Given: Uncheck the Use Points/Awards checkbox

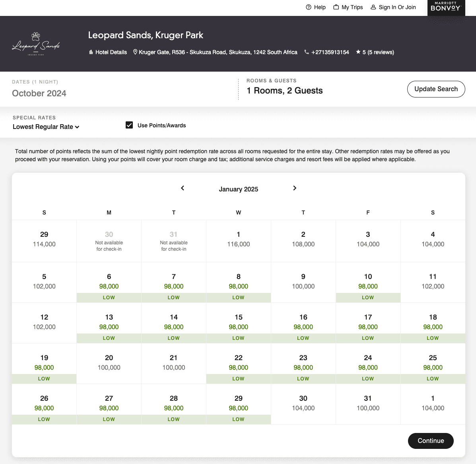Looking at the screenshot, I should click(129, 125).
